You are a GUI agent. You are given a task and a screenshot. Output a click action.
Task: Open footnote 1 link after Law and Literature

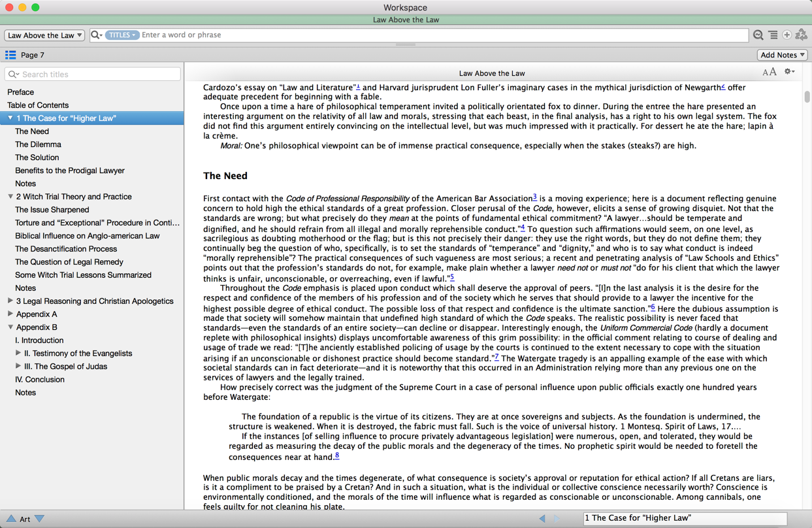(x=358, y=86)
